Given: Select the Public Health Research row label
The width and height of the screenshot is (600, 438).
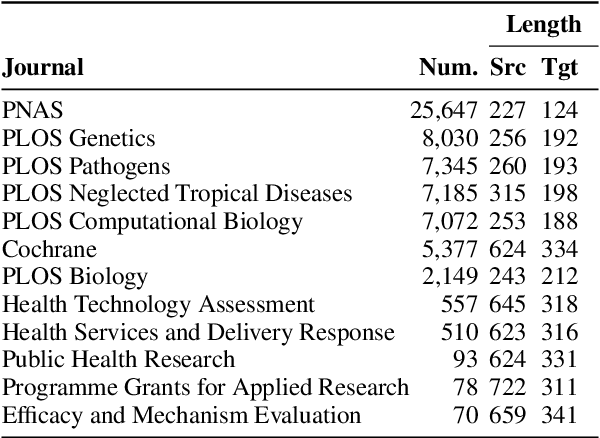Looking at the screenshot, I should click(119, 359).
